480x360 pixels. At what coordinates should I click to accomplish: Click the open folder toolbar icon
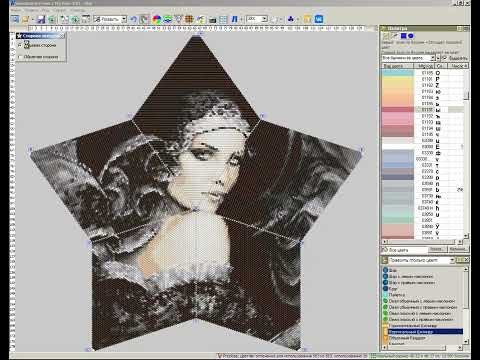tap(25, 19)
